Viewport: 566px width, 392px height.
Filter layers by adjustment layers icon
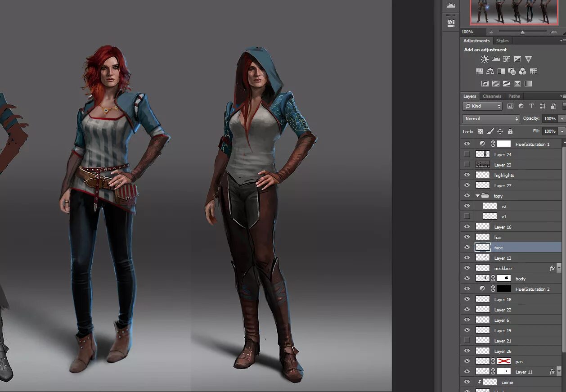[x=521, y=106]
